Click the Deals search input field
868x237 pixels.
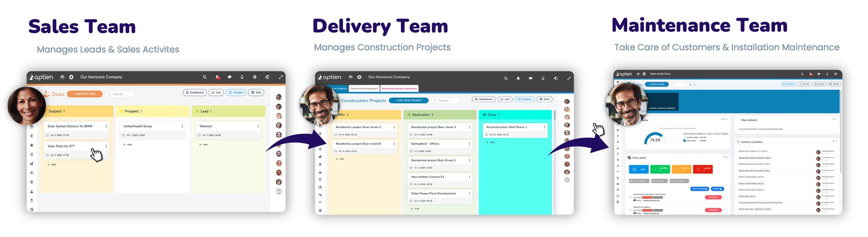[x=121, y=94]
